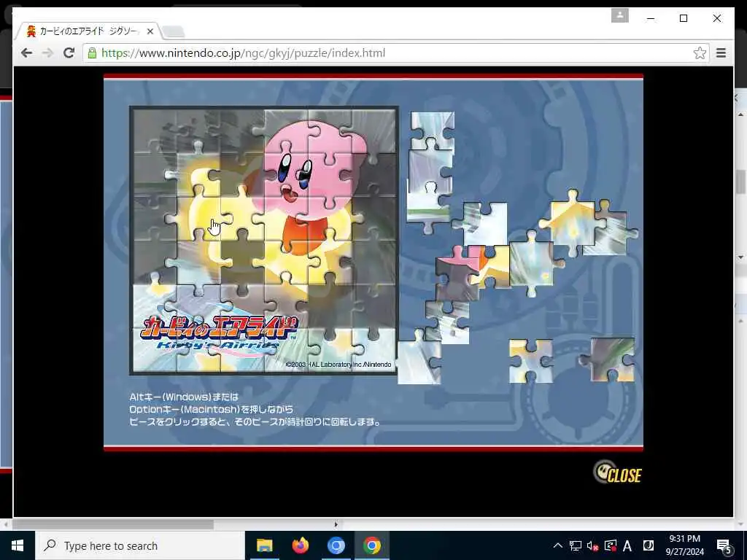Click the muted volume tray icon

point(592,545)
